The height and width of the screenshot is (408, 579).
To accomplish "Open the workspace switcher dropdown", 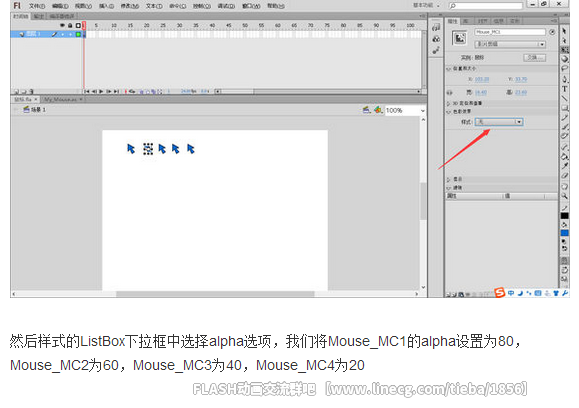I will tap(426, 5).
